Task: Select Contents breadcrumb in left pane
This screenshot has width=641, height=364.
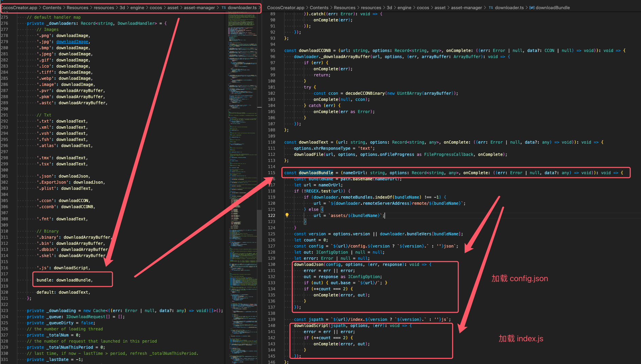Action: point(52,7)
